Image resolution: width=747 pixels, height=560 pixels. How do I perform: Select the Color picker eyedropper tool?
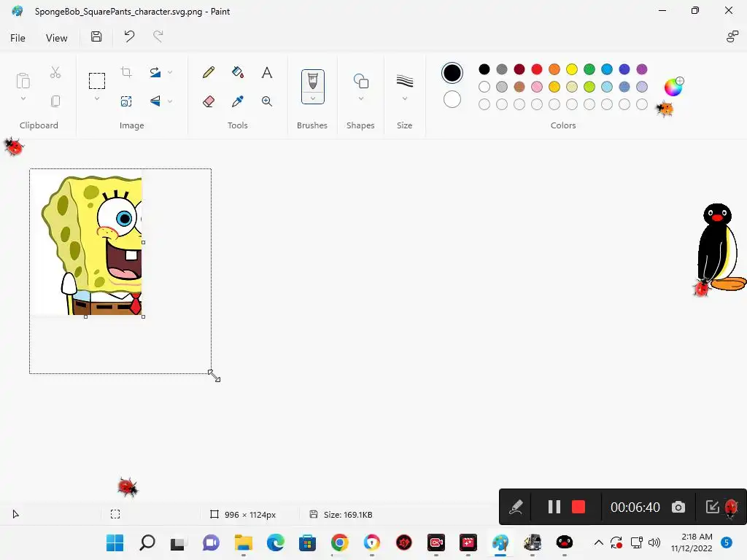click(238, 101)
